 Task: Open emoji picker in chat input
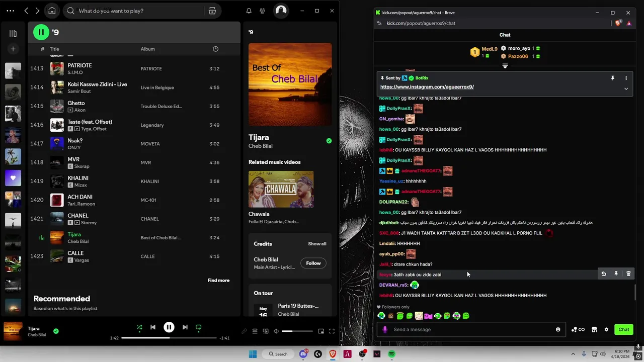coord(558,330)
